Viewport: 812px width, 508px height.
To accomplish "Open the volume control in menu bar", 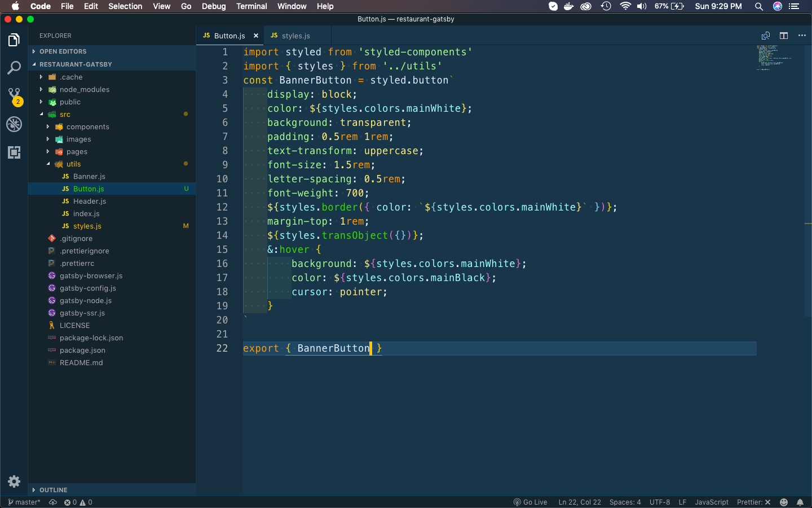I will [642, 6].
